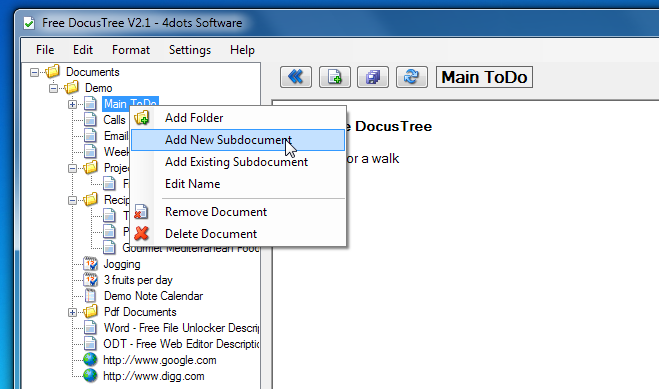Click the 3 fruits per day calendar icon
Viewport: 659px width, 389px height.
click(x=90, y=280)
